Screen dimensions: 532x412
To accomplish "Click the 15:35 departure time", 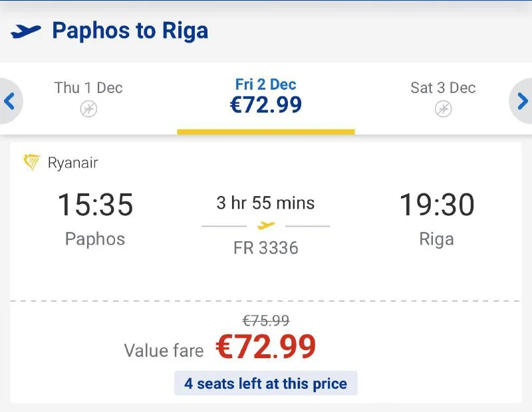I will pos(95,204).
